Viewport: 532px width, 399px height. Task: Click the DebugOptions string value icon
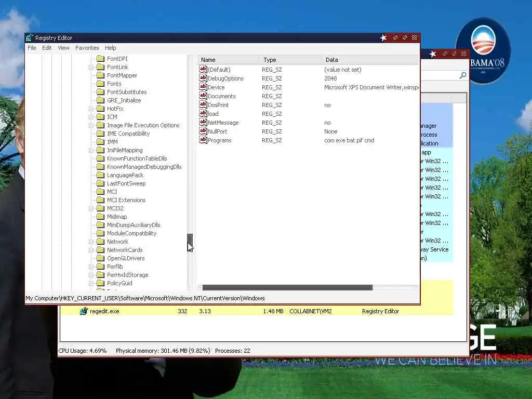(203, 78)
